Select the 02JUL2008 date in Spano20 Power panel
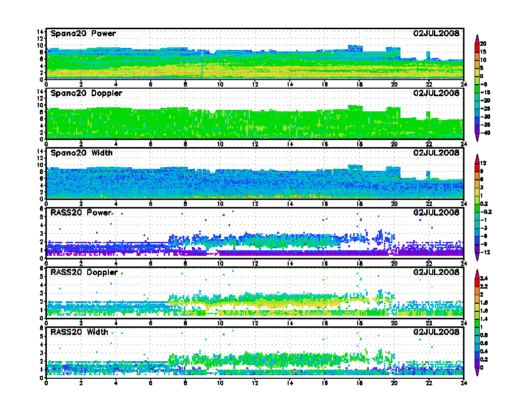 point(436,33)
